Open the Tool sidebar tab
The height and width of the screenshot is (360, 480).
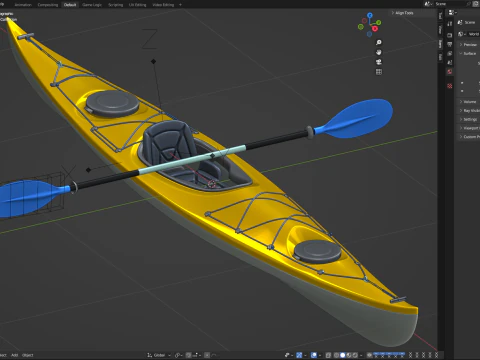click(x=440, y=15)
